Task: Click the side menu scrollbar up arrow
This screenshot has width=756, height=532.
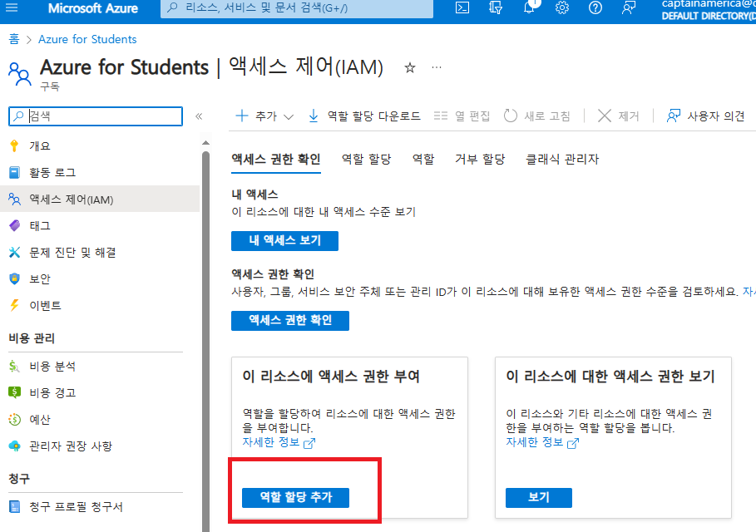Action: pyautogui.click(x=206, y=143)
